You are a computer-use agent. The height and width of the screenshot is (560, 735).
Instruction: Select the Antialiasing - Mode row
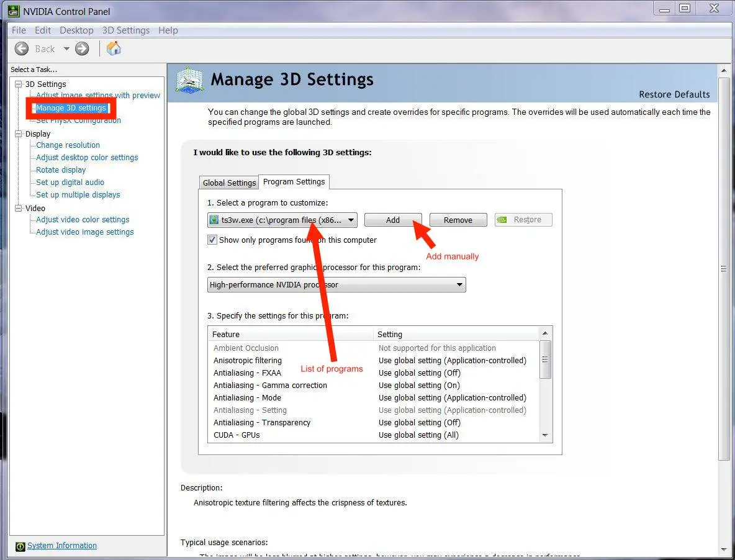374,398
